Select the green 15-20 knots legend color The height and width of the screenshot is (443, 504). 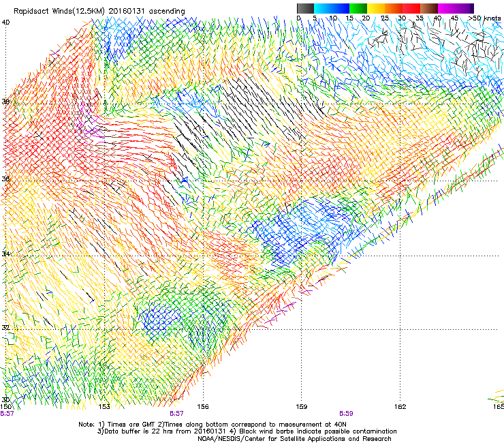coord(358,8)
